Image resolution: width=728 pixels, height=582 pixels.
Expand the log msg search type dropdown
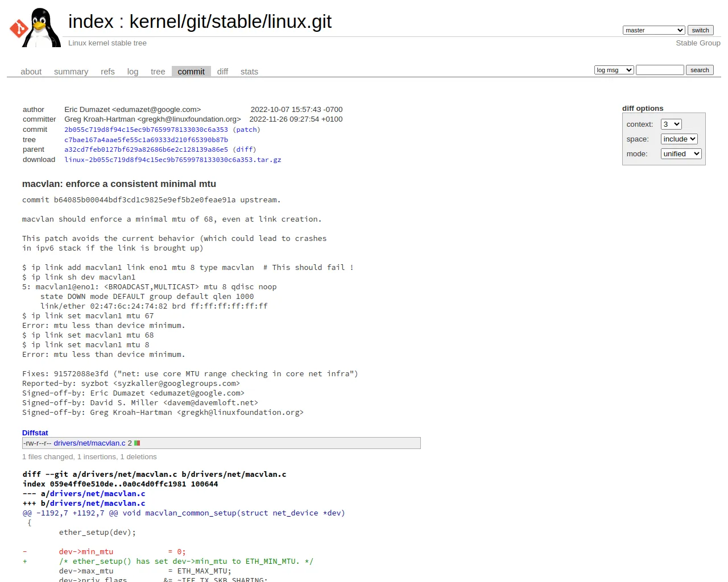(614, 70)
